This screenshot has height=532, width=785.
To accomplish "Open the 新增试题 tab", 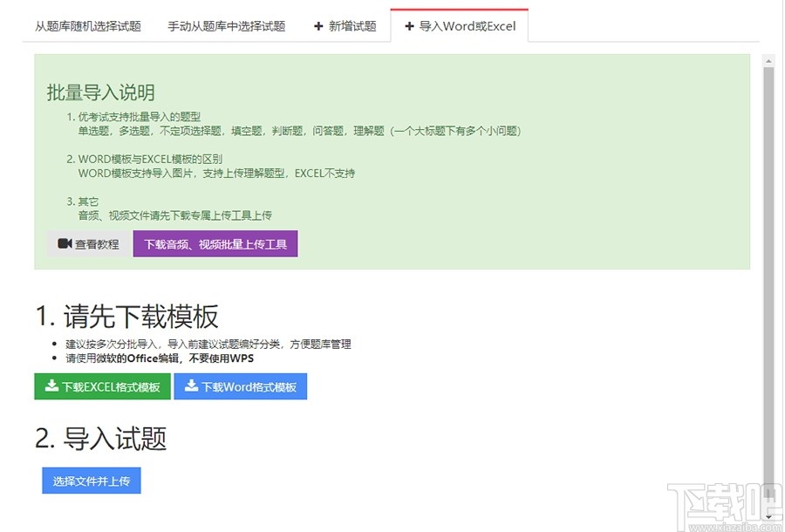I will 346,26.
